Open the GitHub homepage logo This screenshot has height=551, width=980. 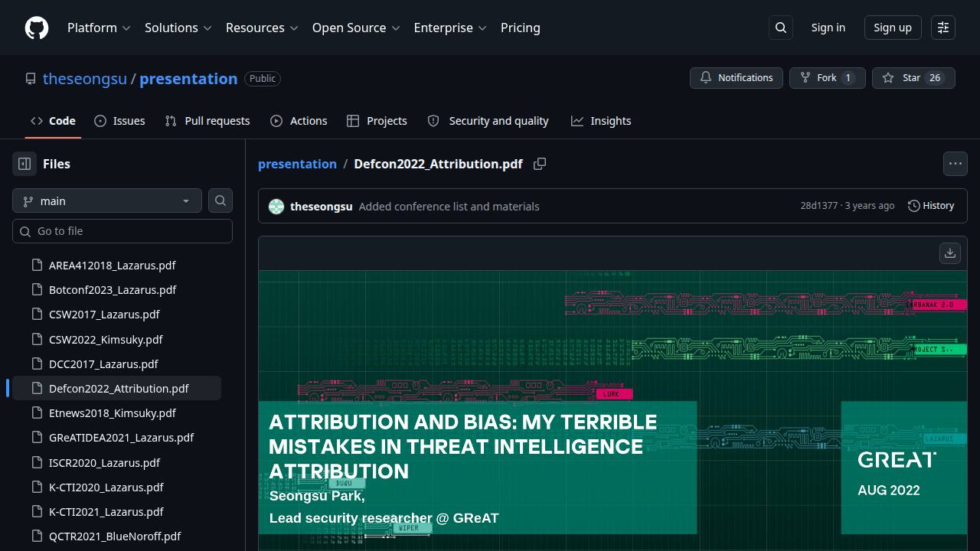37,28
